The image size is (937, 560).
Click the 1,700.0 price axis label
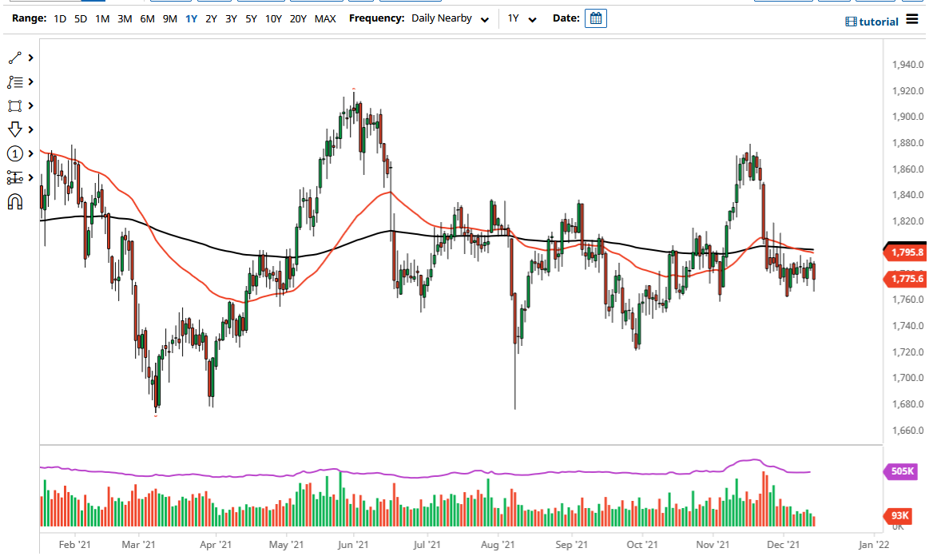(907, 378)
